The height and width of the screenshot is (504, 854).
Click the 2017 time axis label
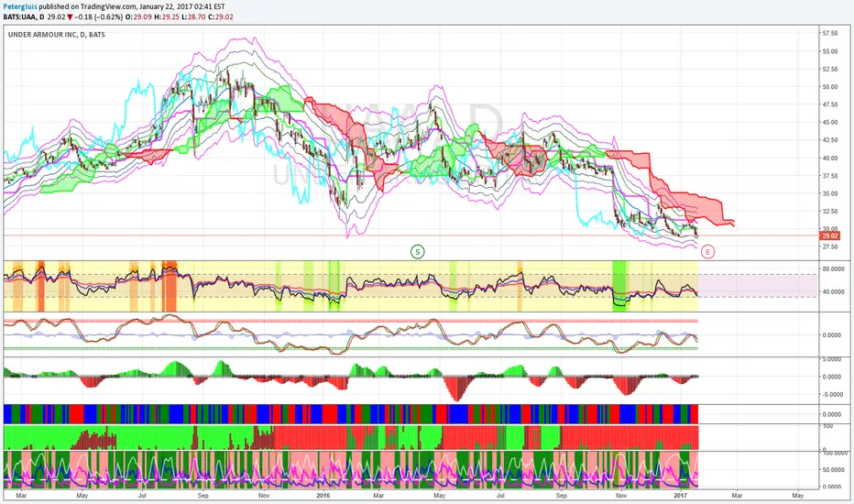680,496
